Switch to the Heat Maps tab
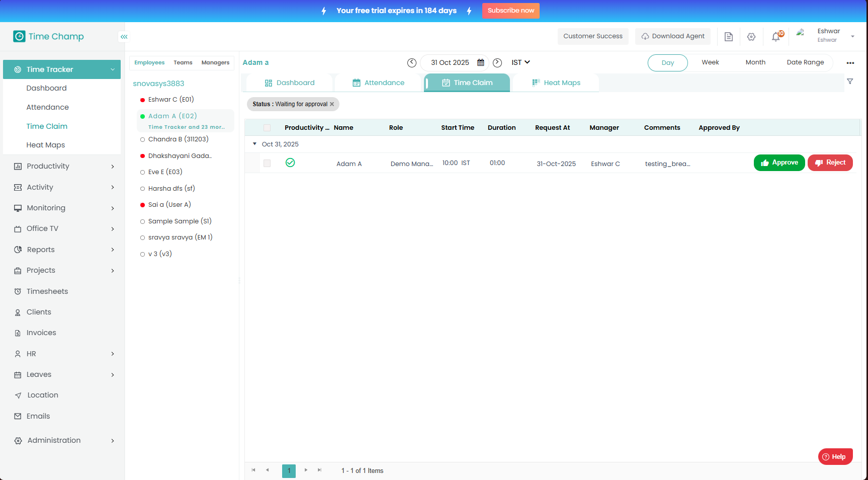The height and width of the screenshot is (480, 868). pos(556,83)
